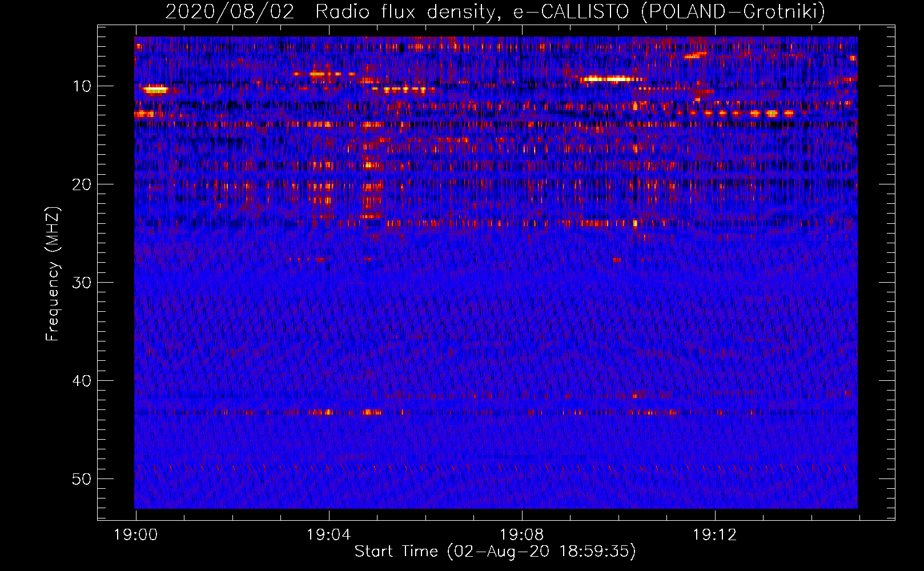
Task: Click the 19:00 time tick label
Action: (x=135, y=535)
